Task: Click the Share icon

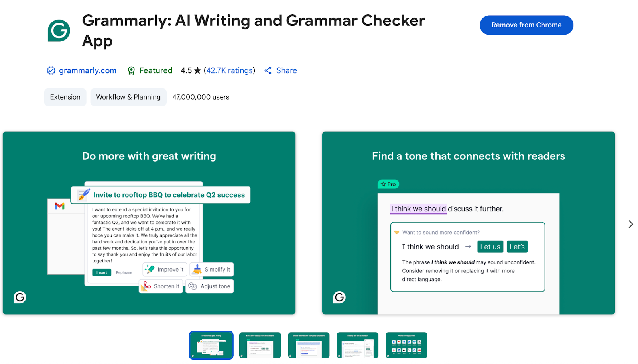Action: click(x=268, y=70)
